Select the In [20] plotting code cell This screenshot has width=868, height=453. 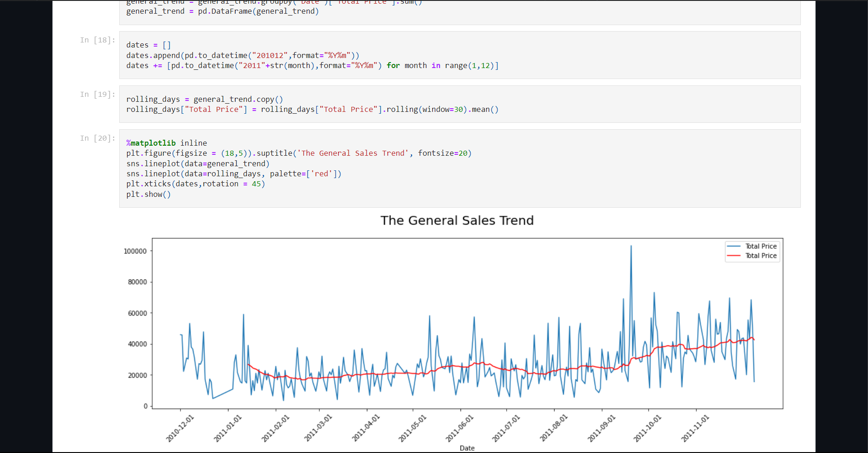point(460,169)
